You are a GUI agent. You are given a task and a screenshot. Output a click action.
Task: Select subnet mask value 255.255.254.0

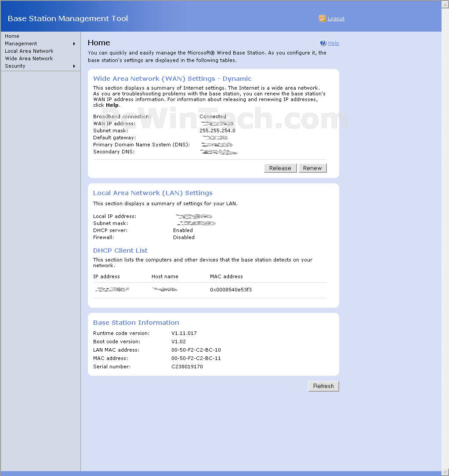point(217,131)
